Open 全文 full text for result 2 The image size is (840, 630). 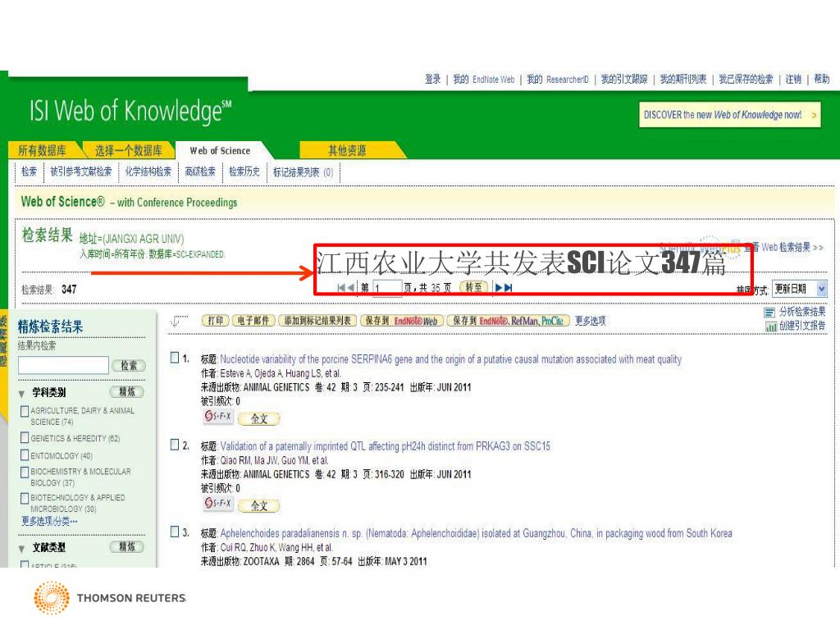click(259, 505)
